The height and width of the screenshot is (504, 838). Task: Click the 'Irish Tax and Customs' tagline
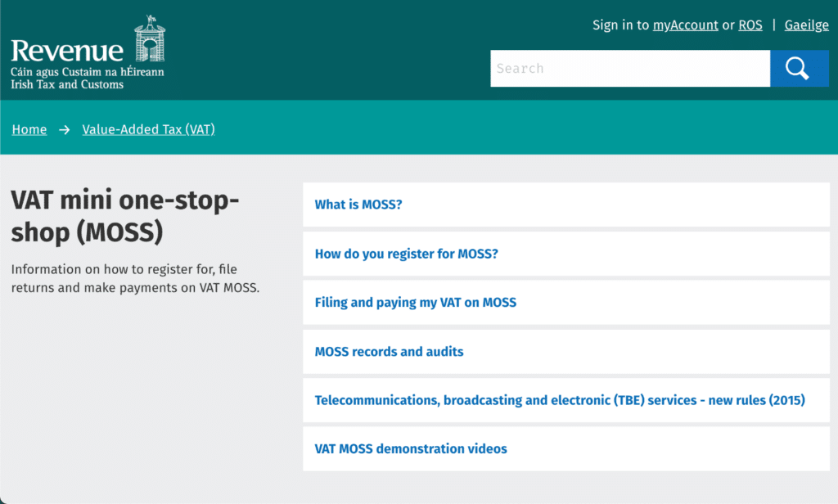point(67,84)
